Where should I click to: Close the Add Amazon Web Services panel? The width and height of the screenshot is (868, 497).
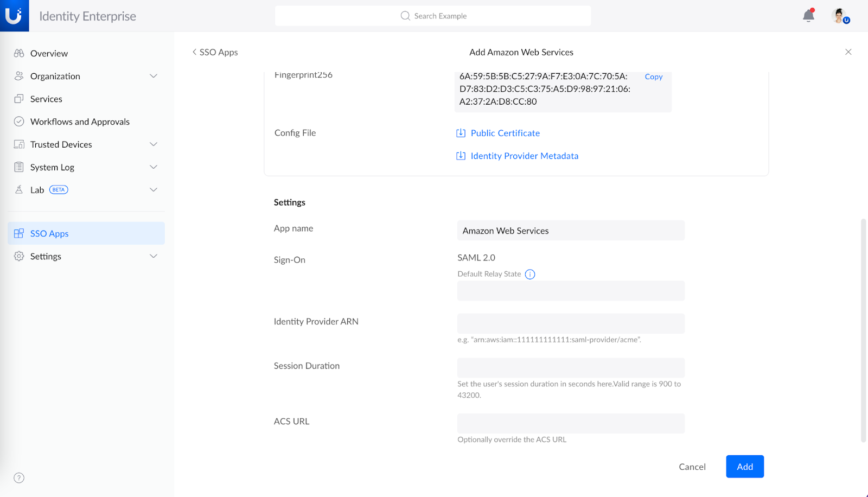848,52
